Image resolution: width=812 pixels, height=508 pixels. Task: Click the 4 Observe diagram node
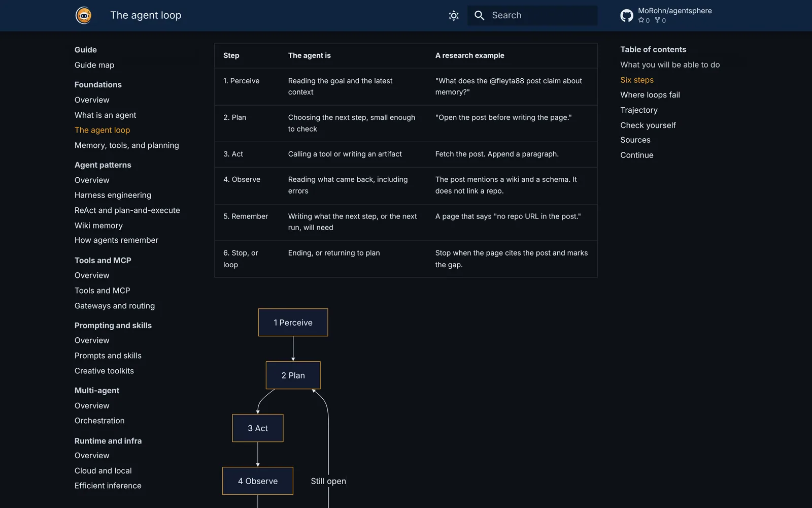point(258,481)
